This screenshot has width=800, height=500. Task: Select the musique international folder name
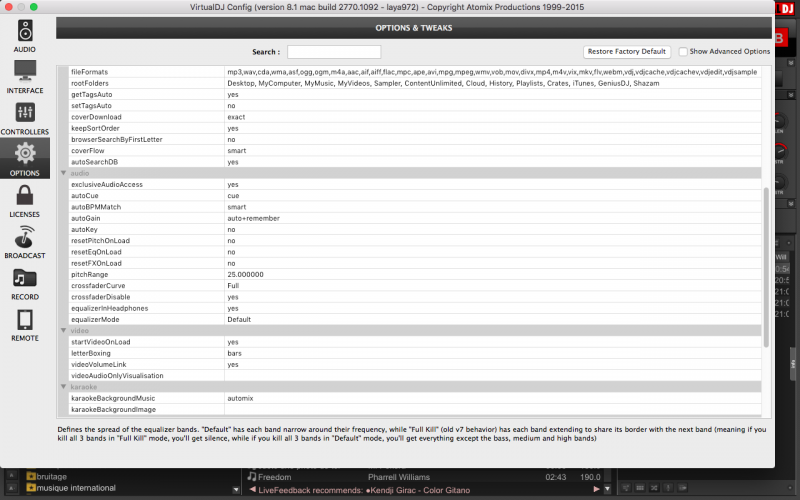point(76,488)
